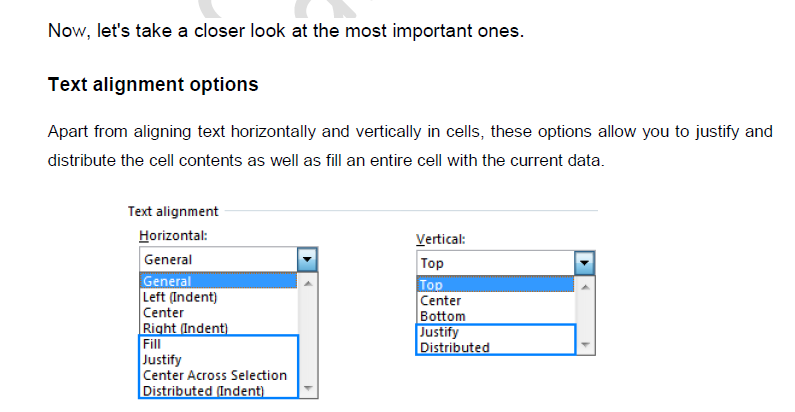Open the Horizontal alignment dropdown arrow
Image resolution: width=795 pixels, height=412 pixels.
[307, 260]
